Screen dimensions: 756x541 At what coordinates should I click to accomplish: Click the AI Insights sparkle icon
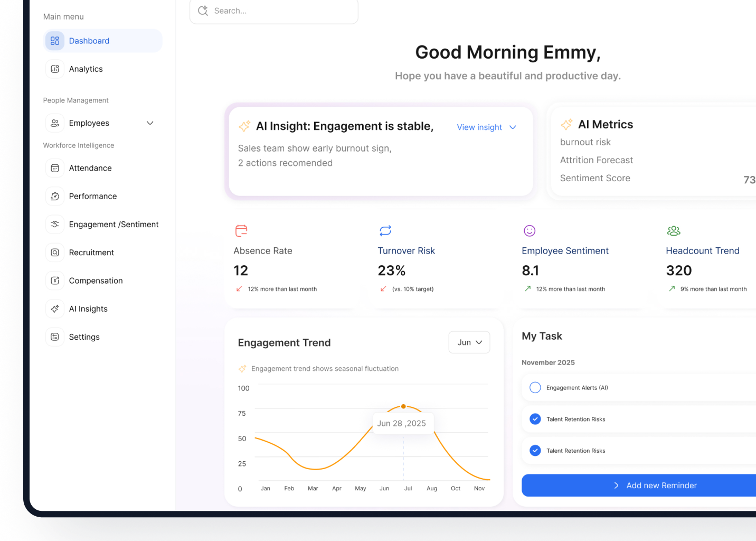55,309
